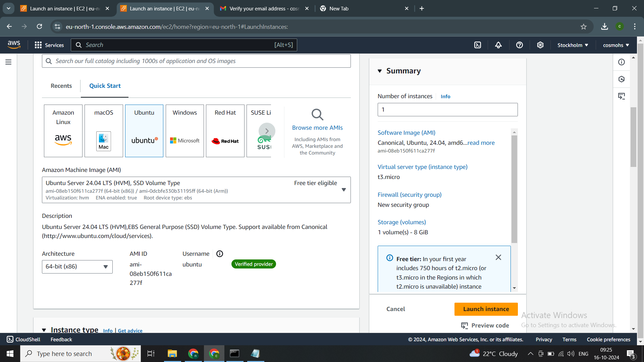Collapse the Summary section

[380, 71]
